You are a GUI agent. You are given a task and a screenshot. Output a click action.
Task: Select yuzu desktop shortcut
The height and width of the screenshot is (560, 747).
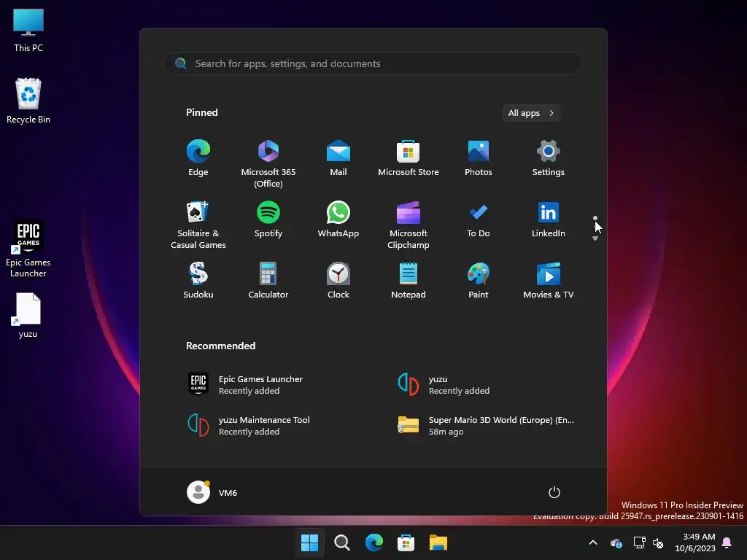(28, 315)
